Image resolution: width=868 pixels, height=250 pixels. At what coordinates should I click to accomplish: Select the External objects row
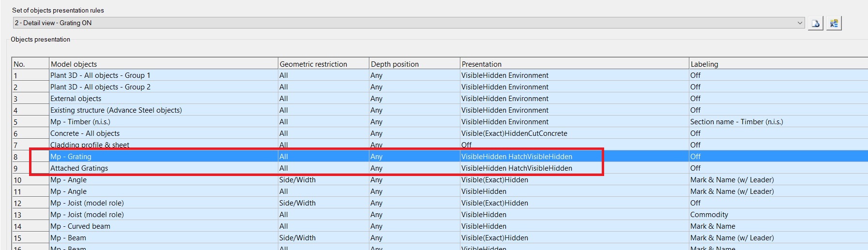coord(76,99)
